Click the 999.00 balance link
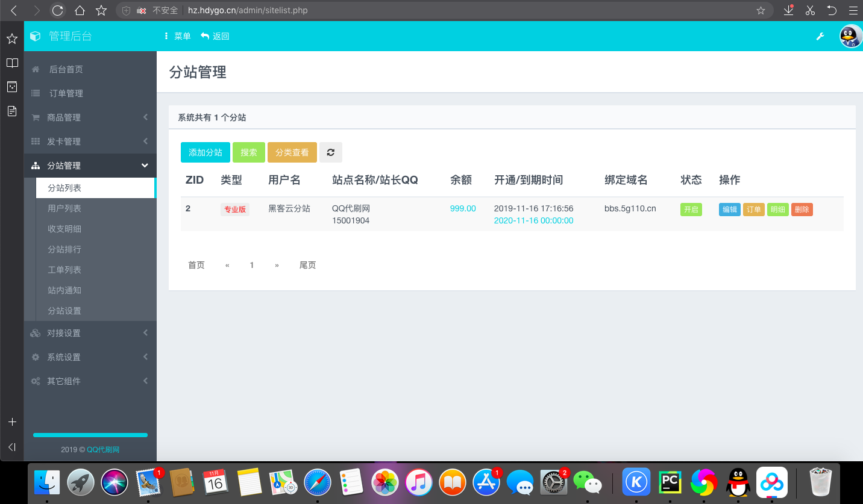The image size is (863, 504). 463,208
